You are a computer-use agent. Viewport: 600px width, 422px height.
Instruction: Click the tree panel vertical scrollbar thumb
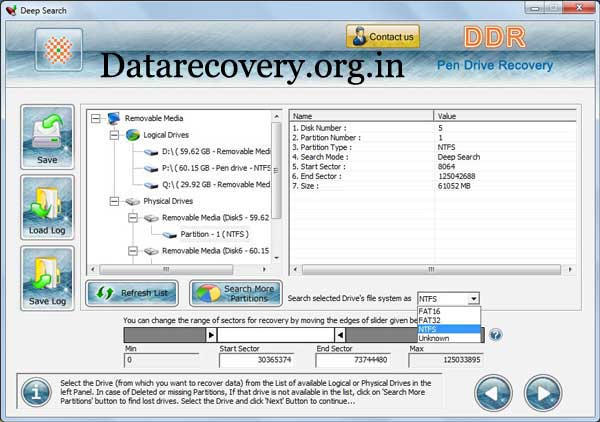276,171
